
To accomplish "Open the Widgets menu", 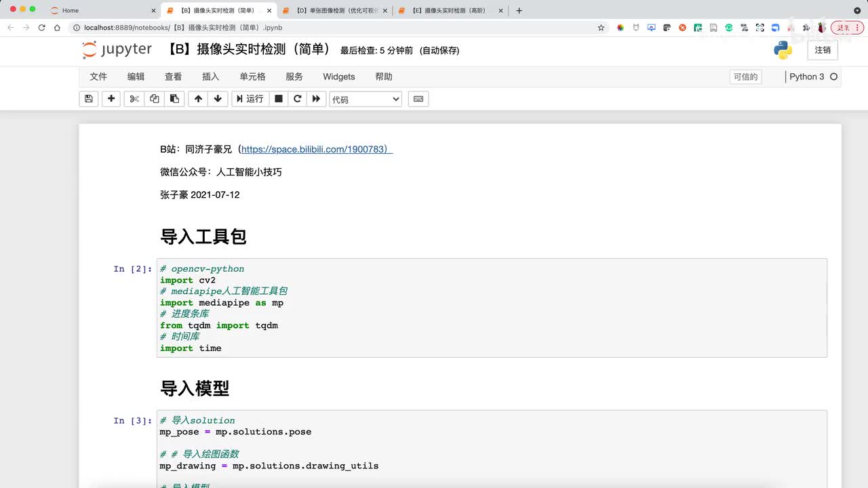I will click(339, 77).
